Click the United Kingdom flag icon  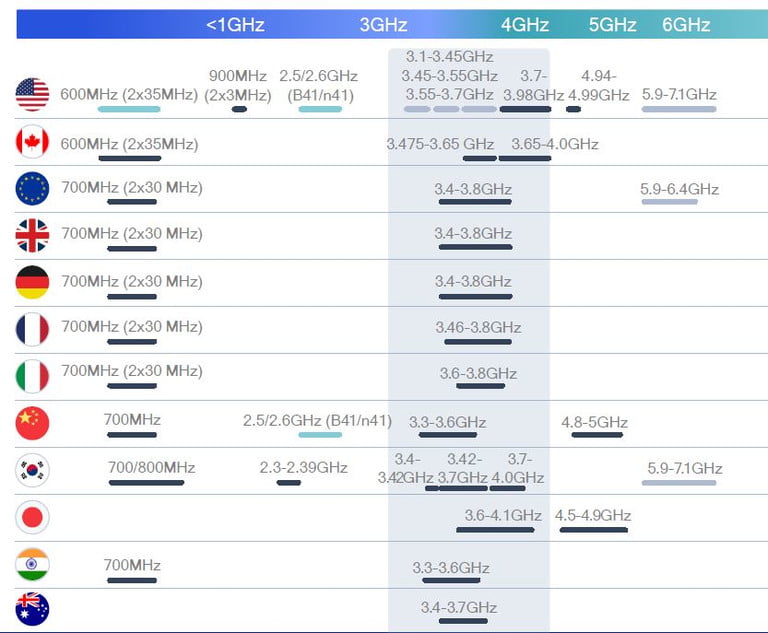(32, 235)
